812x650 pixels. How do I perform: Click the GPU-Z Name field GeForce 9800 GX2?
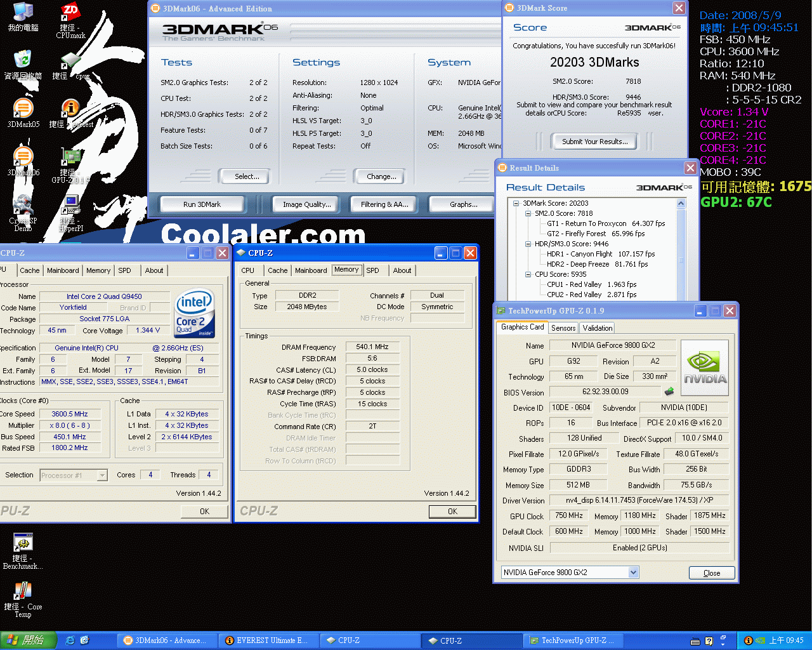(613, 345)
